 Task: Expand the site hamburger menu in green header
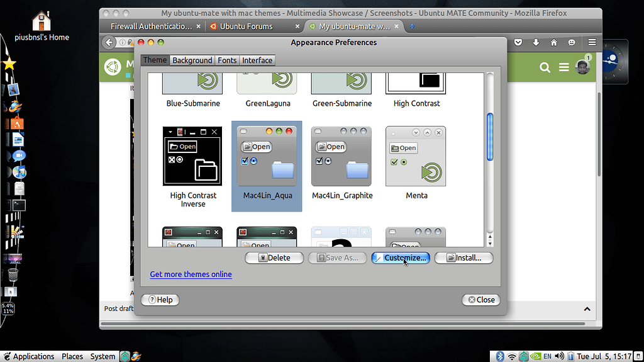(x=563, y=67)
